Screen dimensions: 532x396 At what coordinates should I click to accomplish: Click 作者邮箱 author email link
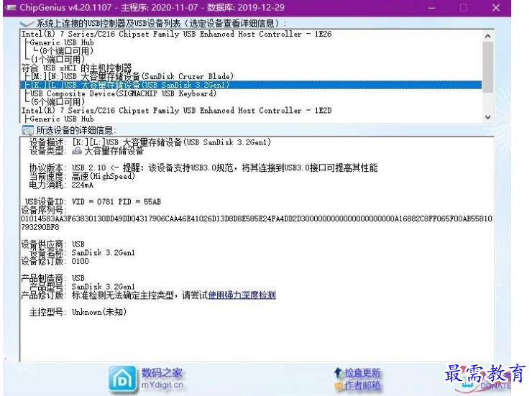coord(363,385)
